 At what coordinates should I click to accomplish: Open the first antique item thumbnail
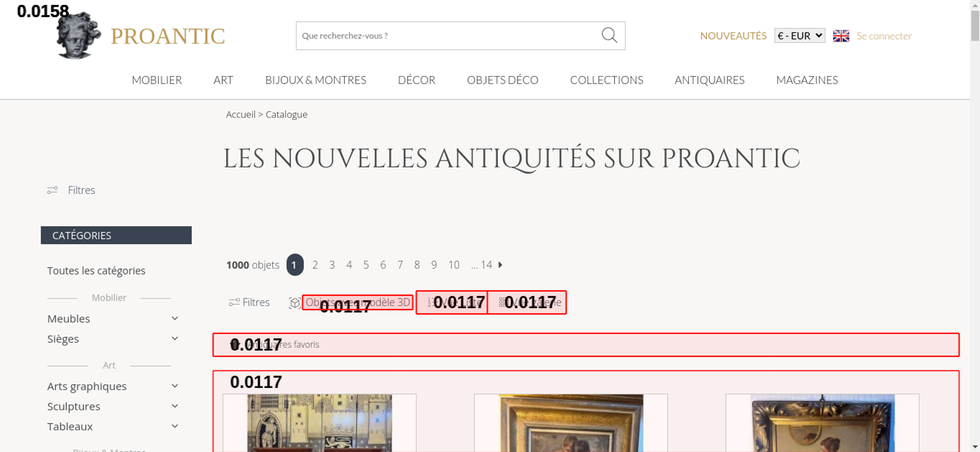[x=319, y=423]
